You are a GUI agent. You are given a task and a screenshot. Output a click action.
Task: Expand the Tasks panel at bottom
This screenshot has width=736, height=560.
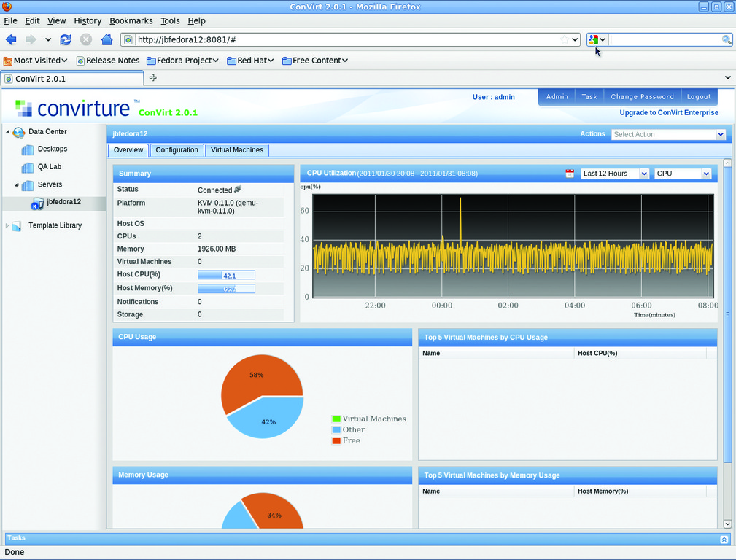pyautogui.click(x=724, y=539)
